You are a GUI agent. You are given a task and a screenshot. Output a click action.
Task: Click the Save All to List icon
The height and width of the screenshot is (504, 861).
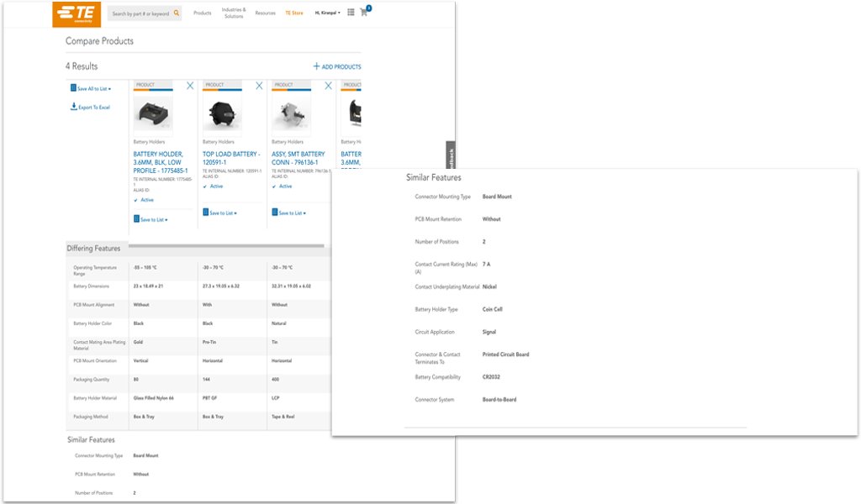click(x=73, y=88)
